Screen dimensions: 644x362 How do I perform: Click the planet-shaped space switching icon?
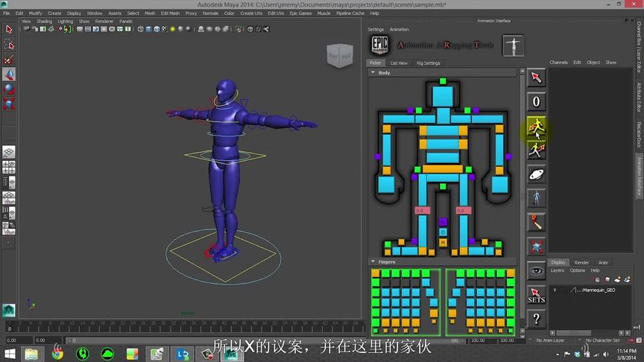click(x=536, y=174)
